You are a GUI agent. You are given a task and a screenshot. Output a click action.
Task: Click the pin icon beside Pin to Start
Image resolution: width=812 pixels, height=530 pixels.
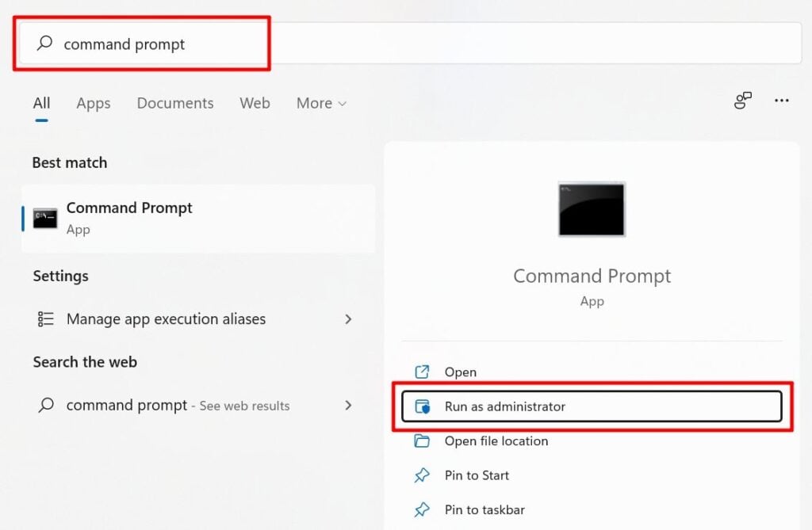click(422, 475)
